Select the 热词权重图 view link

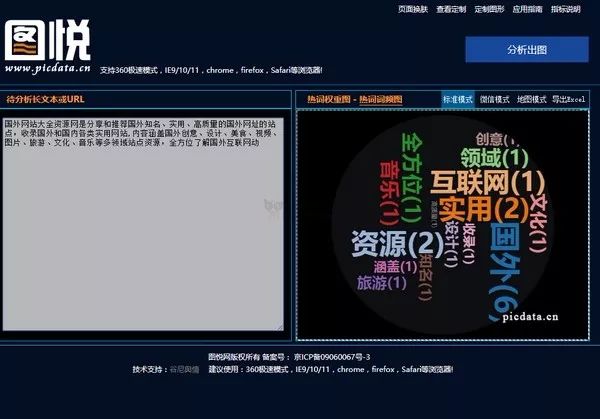[329, 99]
